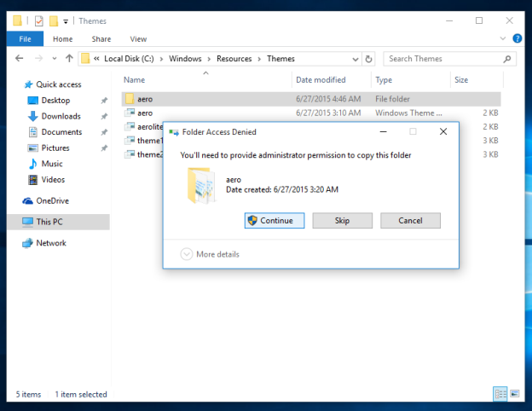This screenshot has width=532, height=411.
Task: Click the pin icon next to Downloads
Action: 104,117
